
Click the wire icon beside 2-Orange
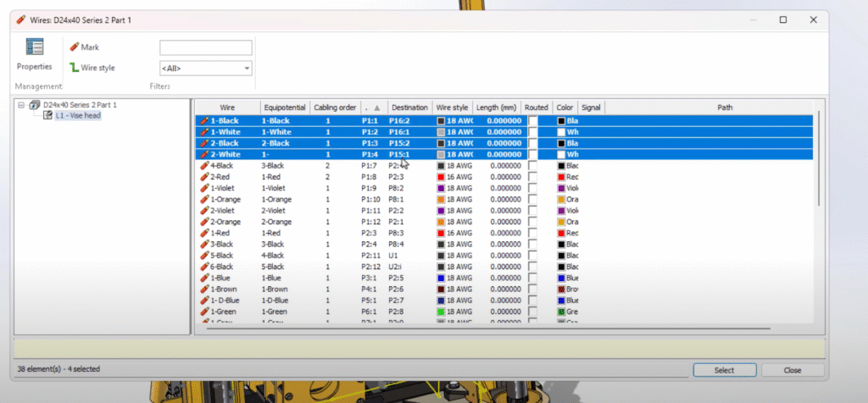coord(203,222)
